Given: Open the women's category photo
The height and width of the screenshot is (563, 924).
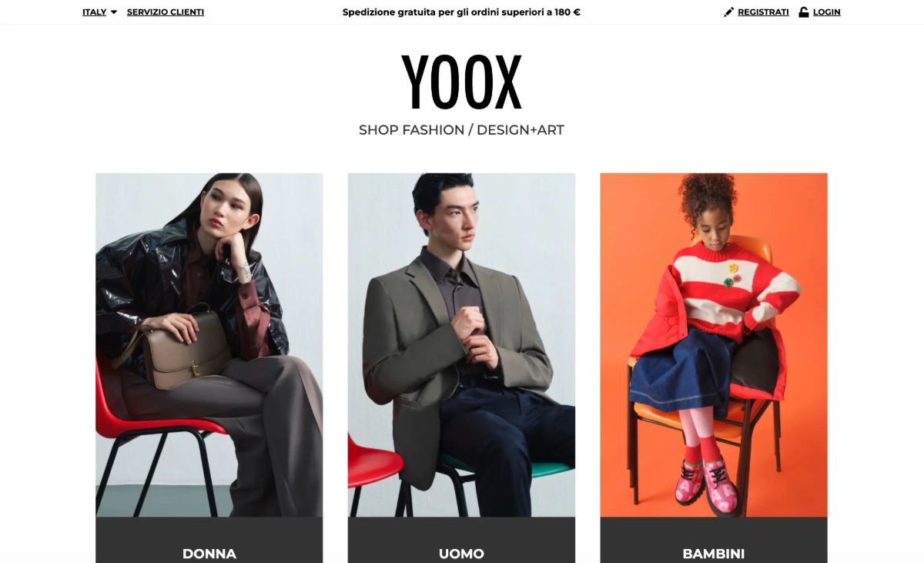Looking at the screenshot, I should pos(209,345).
